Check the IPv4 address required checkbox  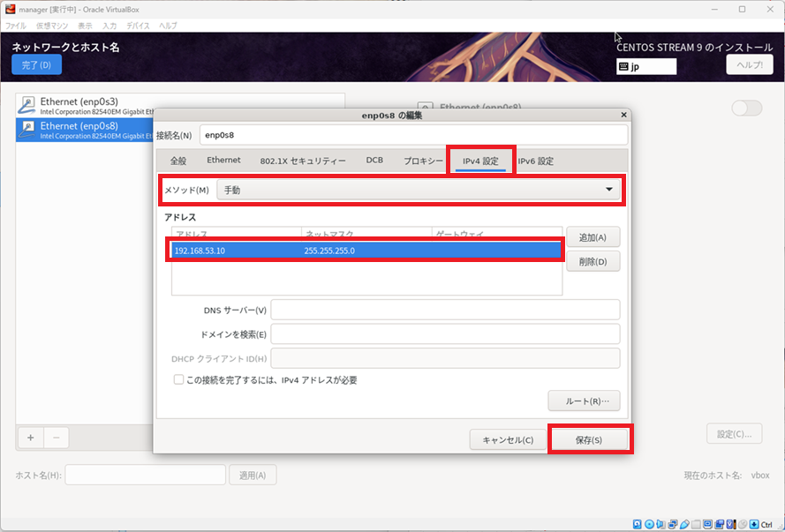pyautogui.click(x=178, y=379)
